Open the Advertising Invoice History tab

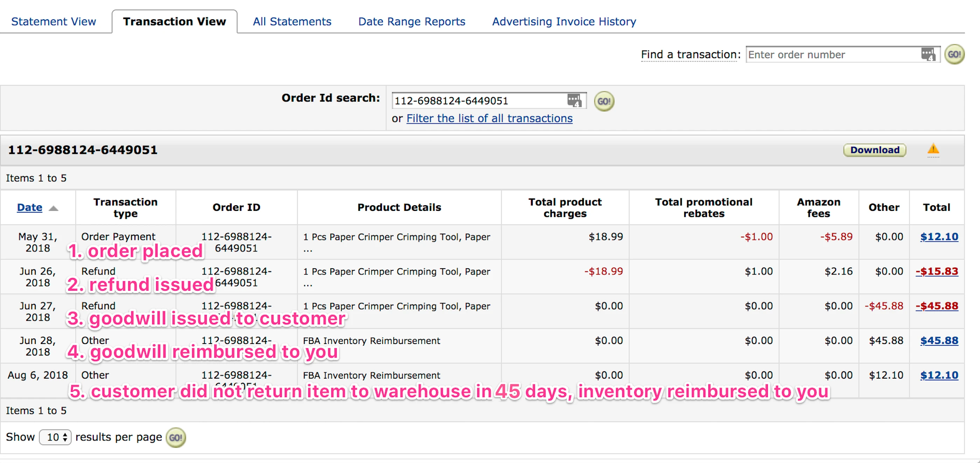[x=564, y=21]
